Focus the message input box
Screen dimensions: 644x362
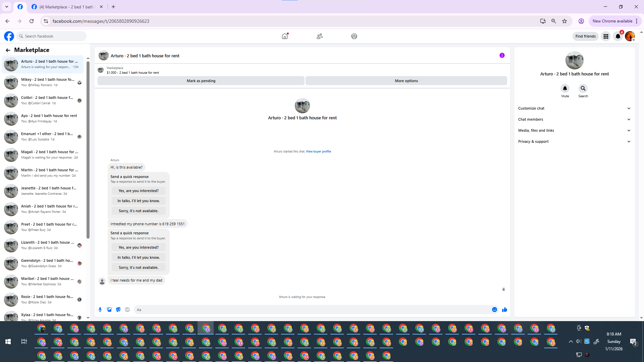(312, 310)
